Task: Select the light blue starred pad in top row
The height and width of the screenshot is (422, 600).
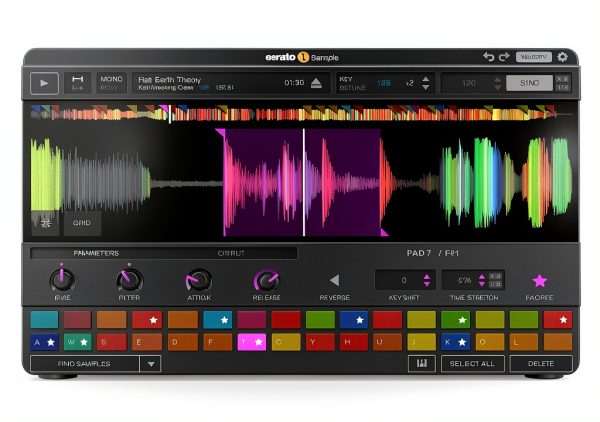Action: pos(217,320)
